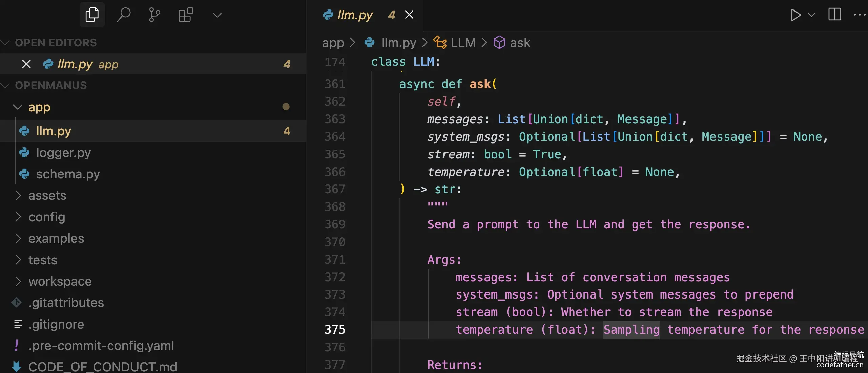868x373 pixels.
Task: Open schema.py in the file tree
Action: click(68, 174)
